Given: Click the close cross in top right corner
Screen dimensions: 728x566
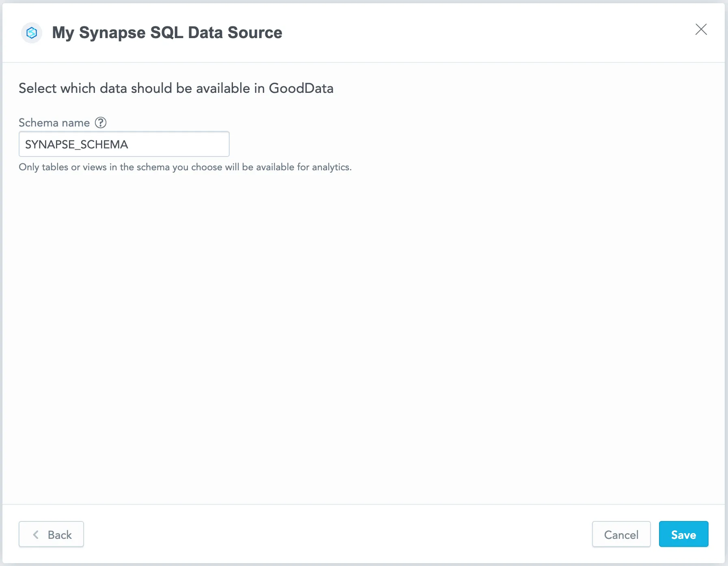Looking at the screenshot, I should (702, 29).
